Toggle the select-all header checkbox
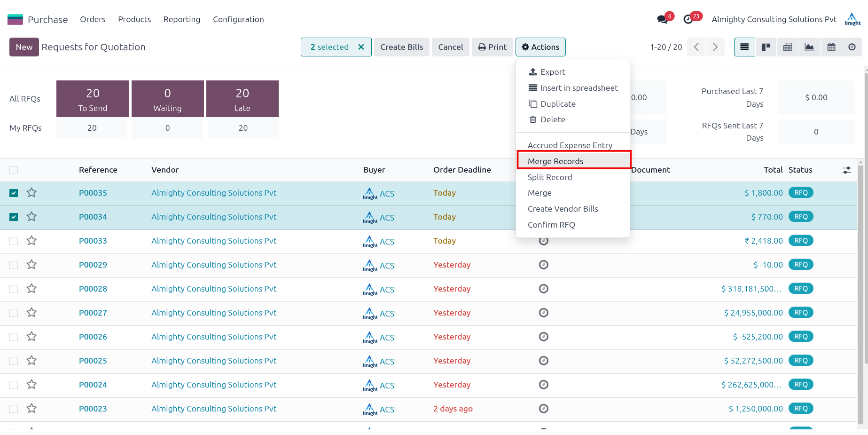The height and width of the screenshot is (435, 868). [14, 170]
